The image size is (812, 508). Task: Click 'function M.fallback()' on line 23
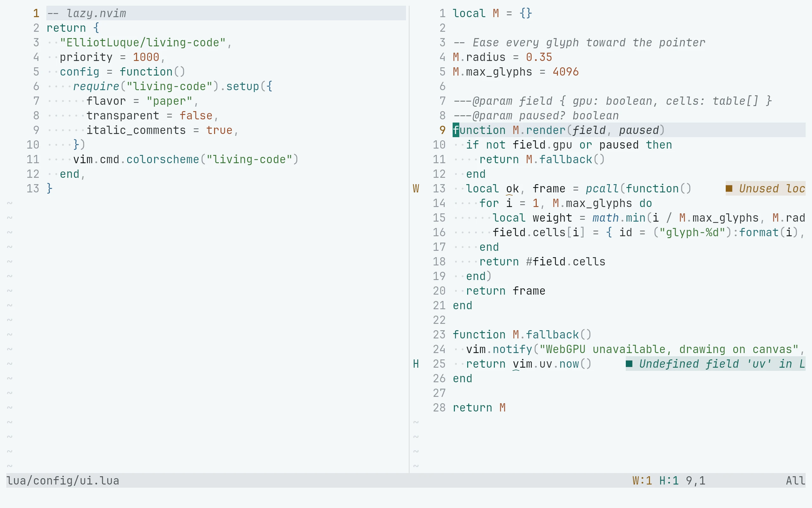[522, 335]
